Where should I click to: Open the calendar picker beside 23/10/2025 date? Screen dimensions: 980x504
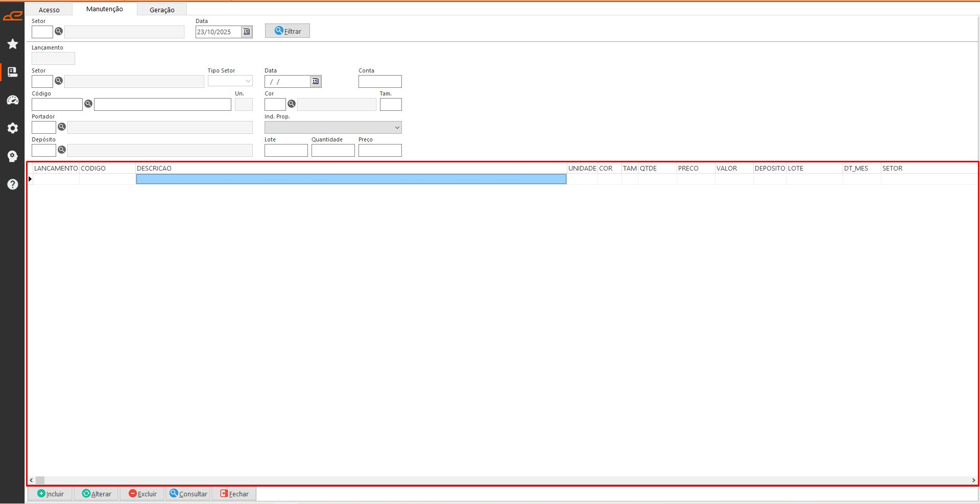pos(247,32)
